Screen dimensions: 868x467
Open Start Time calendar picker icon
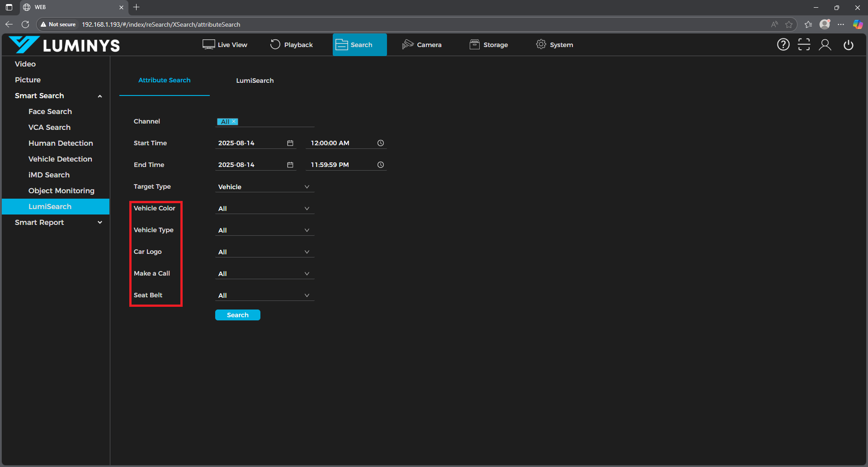(x=290, y=143)
